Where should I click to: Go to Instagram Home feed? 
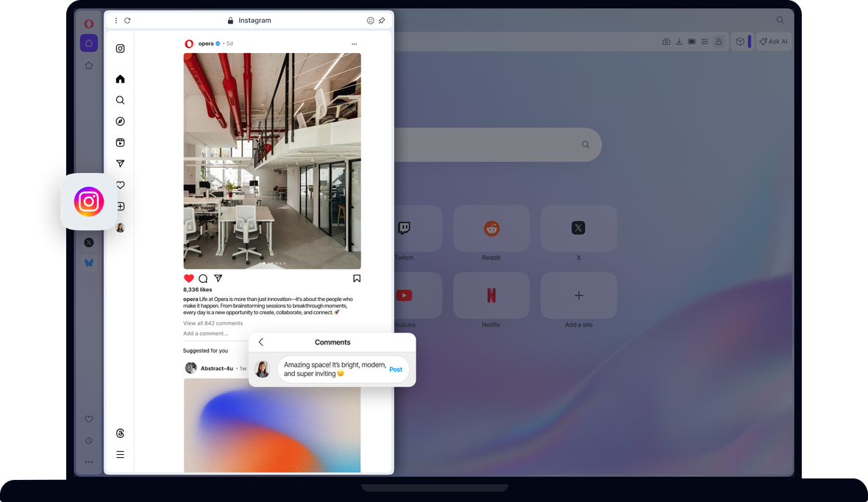pyautogui.click(x=120, y=79)
